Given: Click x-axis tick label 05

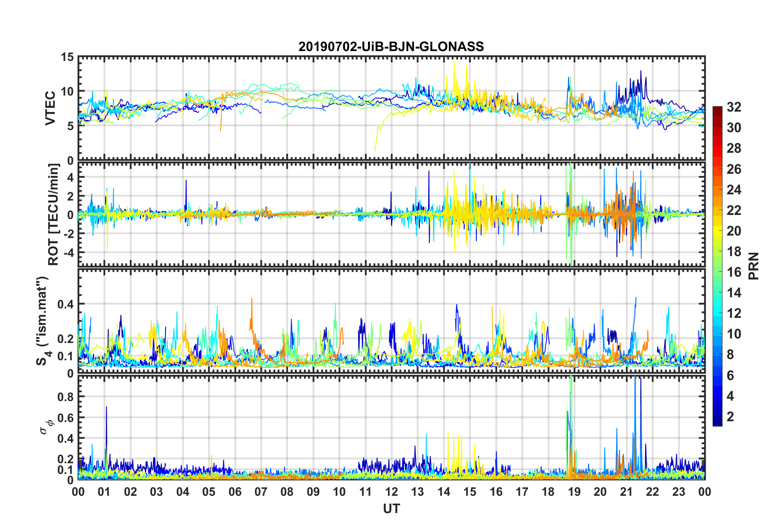Looking at the screenshot, I should click(209, 492).
